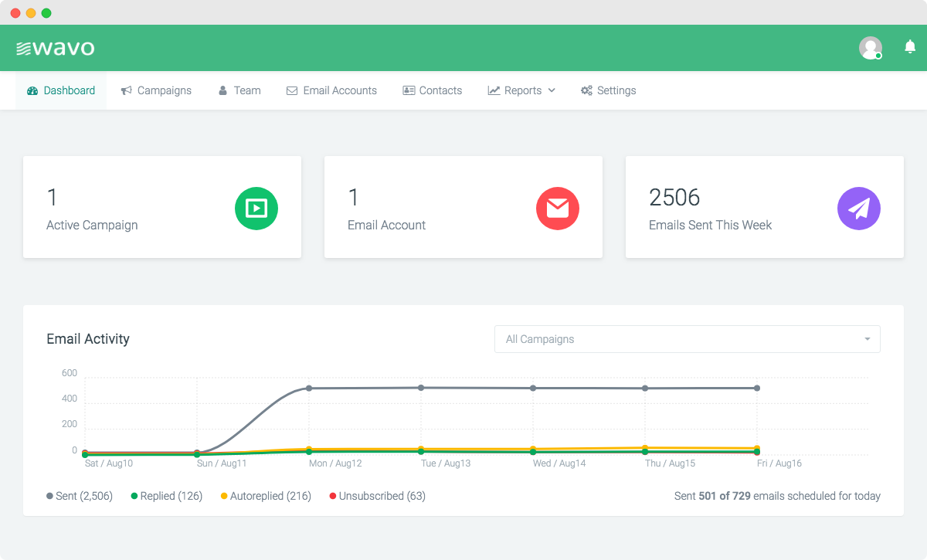Expand the Reports menu chevron
The width and height of the screenshot is (927, 560).
[x=552, y=90]
